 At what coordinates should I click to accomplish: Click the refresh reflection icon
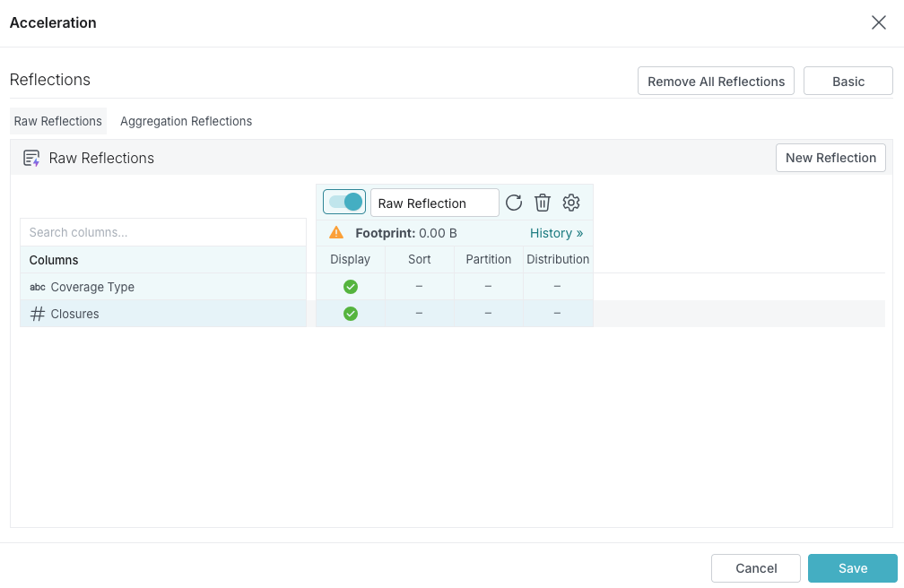point(514,203)
